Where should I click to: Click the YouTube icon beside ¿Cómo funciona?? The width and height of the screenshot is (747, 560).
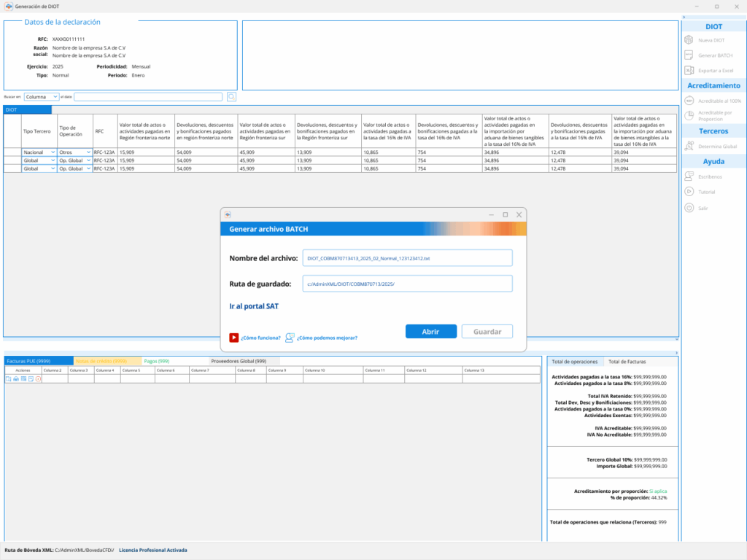point(234,338)
